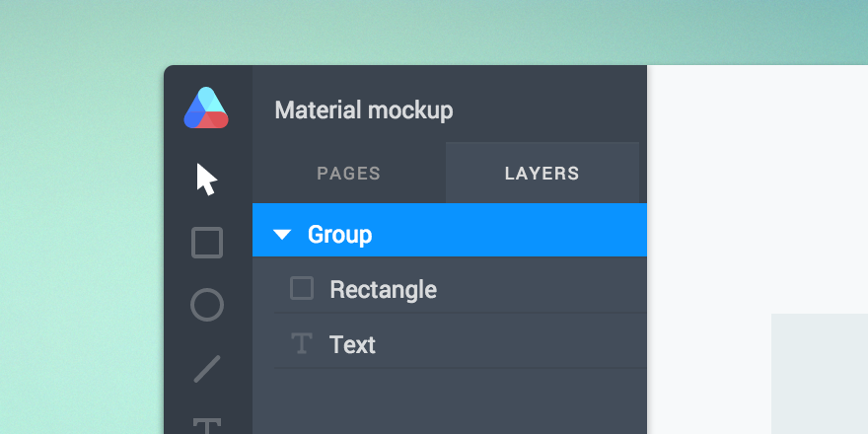The height and width of the screenshot is (434, 868).
Task: Click the Text layer T icon
Action: click(x=302, y=344)
